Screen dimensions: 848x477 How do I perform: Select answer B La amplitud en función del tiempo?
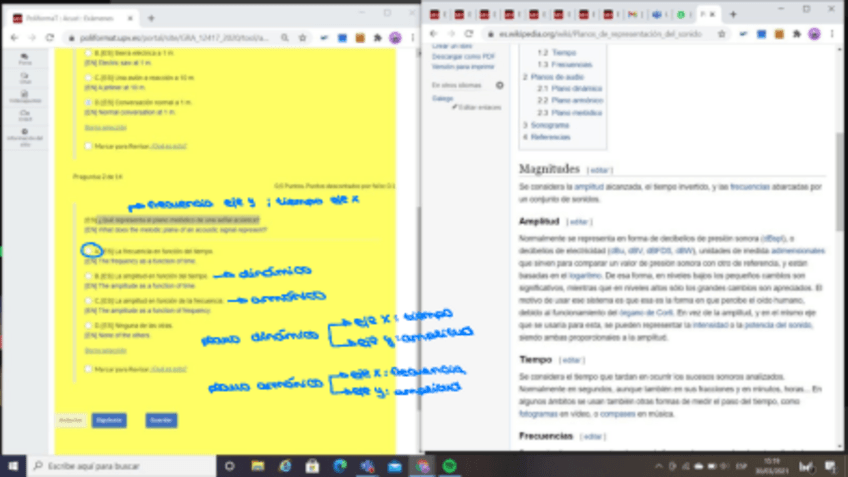[x=88, y=276]
